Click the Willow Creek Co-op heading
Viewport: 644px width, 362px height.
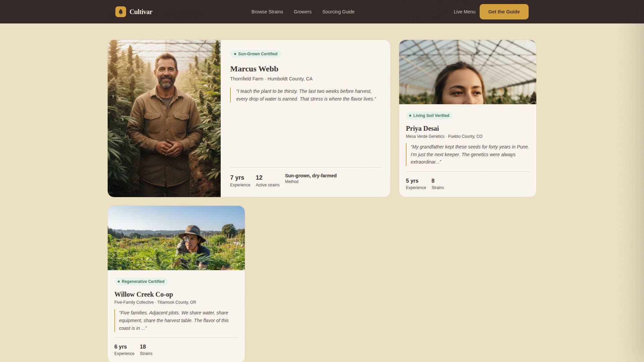[144, 295]
